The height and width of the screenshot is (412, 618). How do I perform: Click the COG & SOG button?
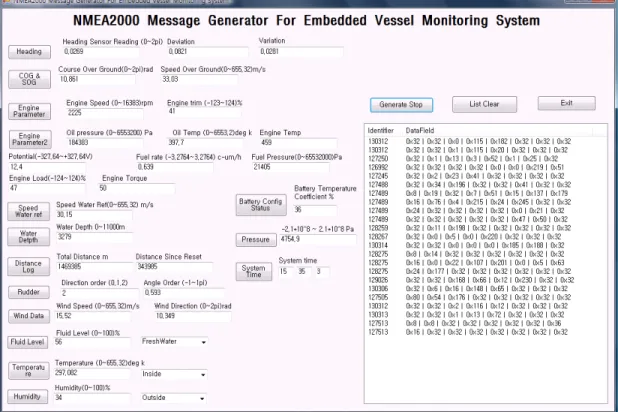click(30, 79)
